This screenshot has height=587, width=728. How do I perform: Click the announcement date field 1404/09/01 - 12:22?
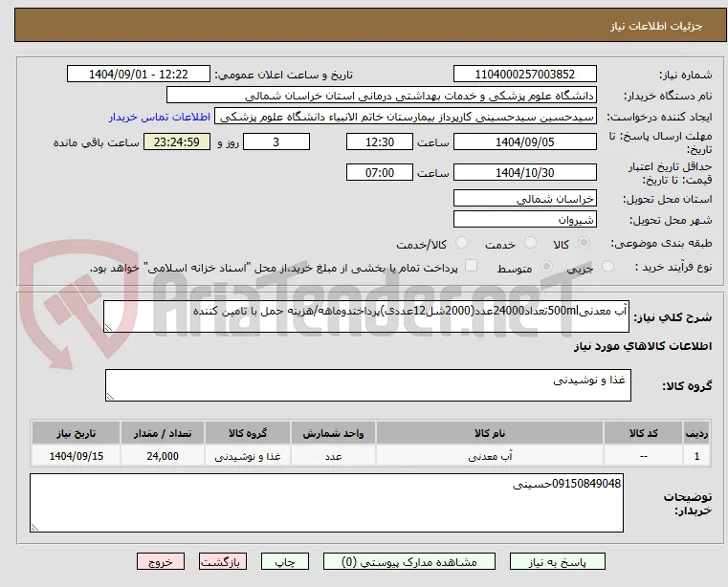tap(139, 75)
